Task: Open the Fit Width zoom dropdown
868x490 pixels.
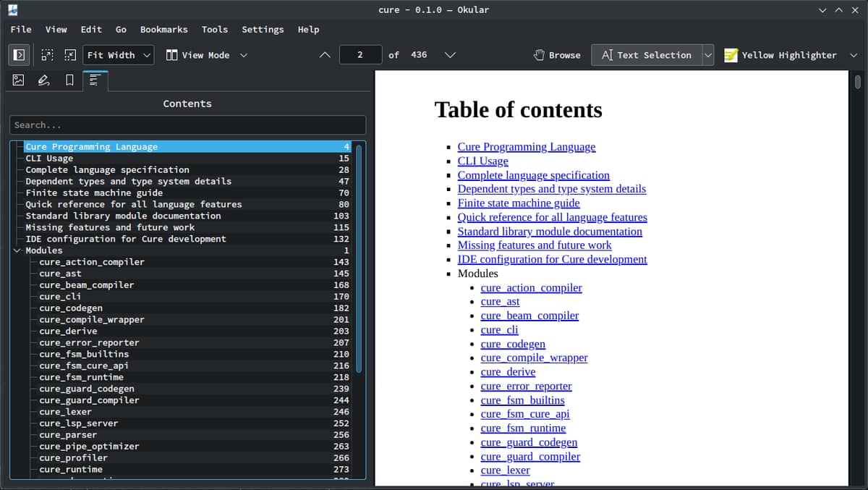Action: pos(119,55)
